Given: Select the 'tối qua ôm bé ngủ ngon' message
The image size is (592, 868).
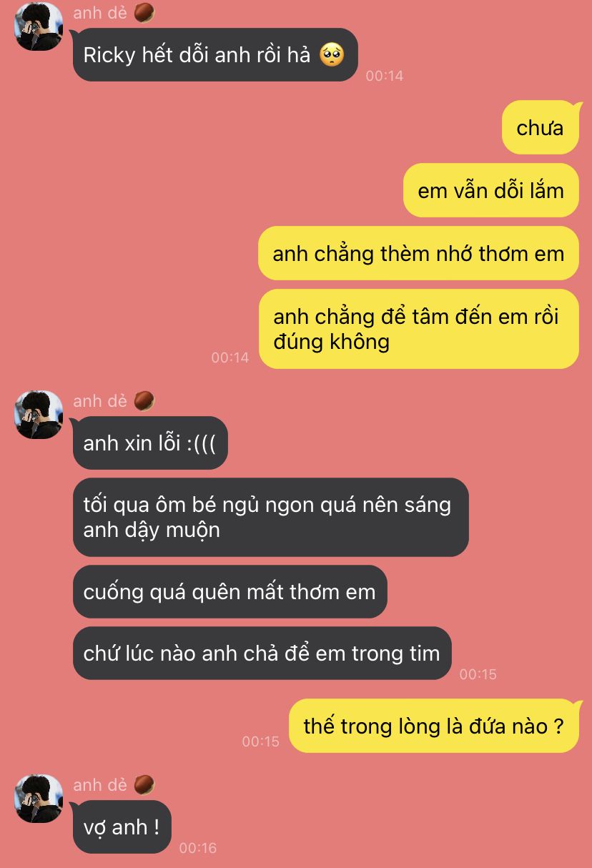Looking at the screenshot, I should coord(270,517).
